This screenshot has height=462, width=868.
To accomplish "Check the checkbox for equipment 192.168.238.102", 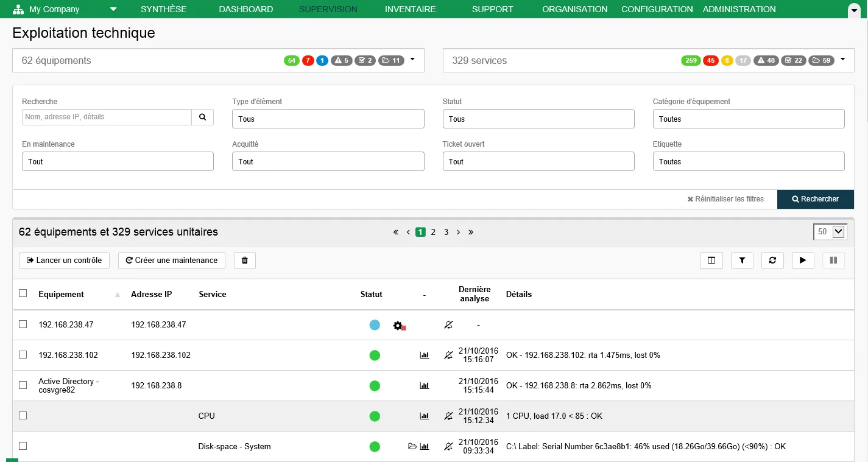I will tap(23, 354).
